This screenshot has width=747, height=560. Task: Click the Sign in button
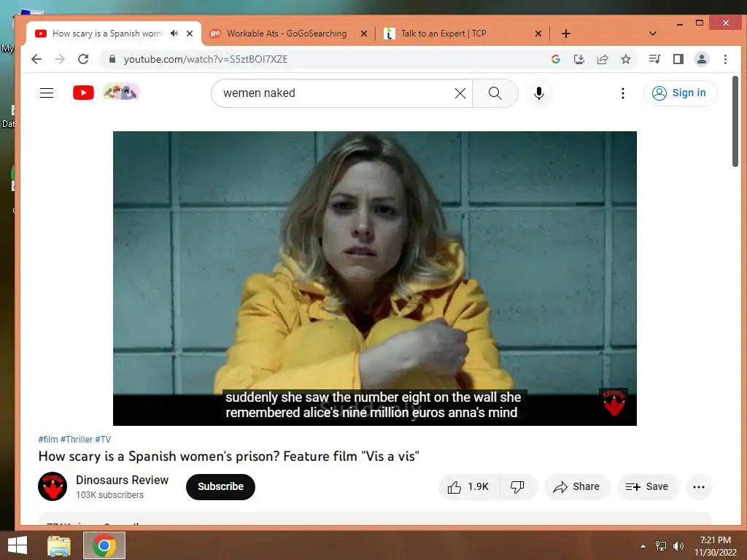pos(679,93)
